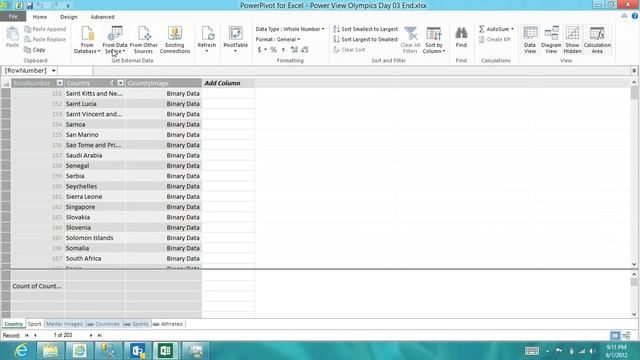Click the formula bar input field

click(x=361, y=71)
